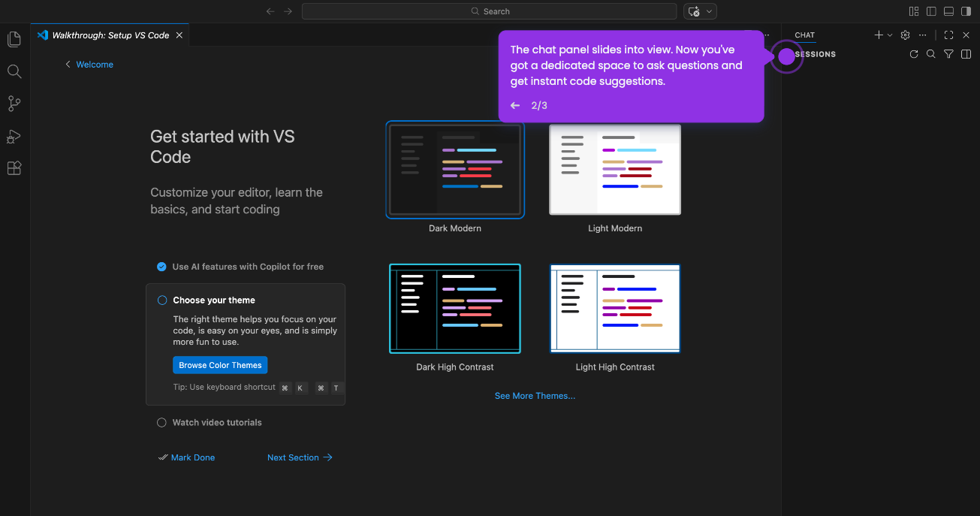980x516 pixels.
Task: Open the Extensions view
Action: tap(14, 168)
